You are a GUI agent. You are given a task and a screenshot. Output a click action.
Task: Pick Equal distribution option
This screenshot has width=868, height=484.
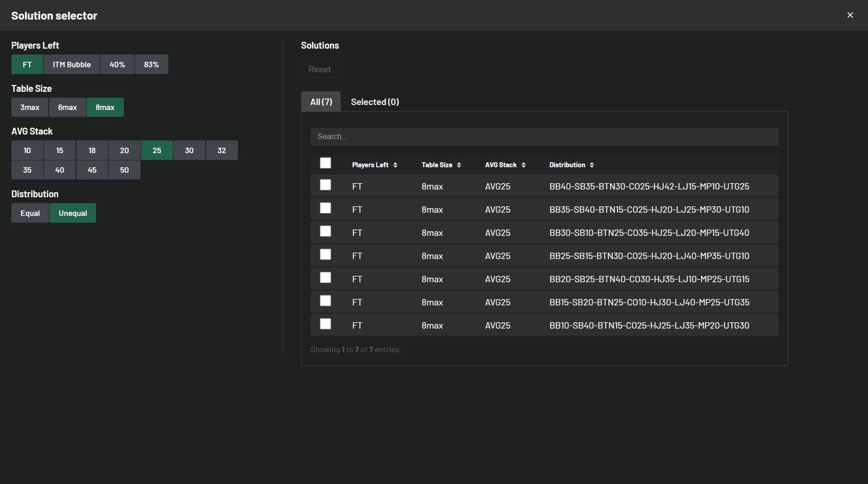[x=30, y=213]
